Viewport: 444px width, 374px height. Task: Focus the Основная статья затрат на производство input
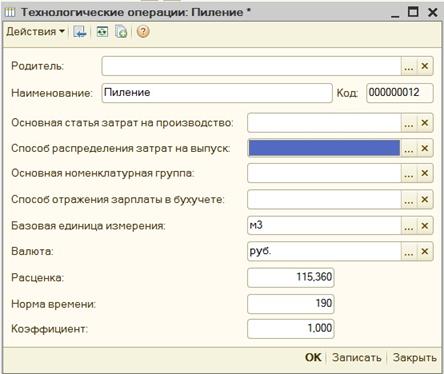point(324,123)
